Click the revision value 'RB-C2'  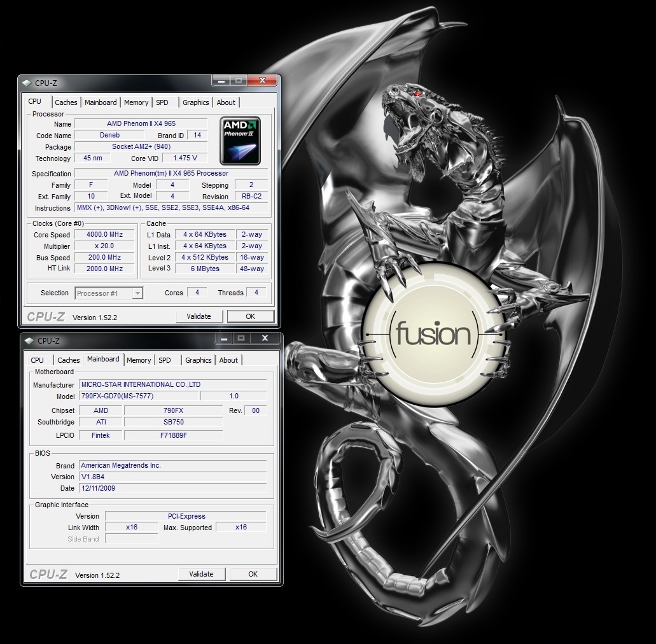coord(251,196)
